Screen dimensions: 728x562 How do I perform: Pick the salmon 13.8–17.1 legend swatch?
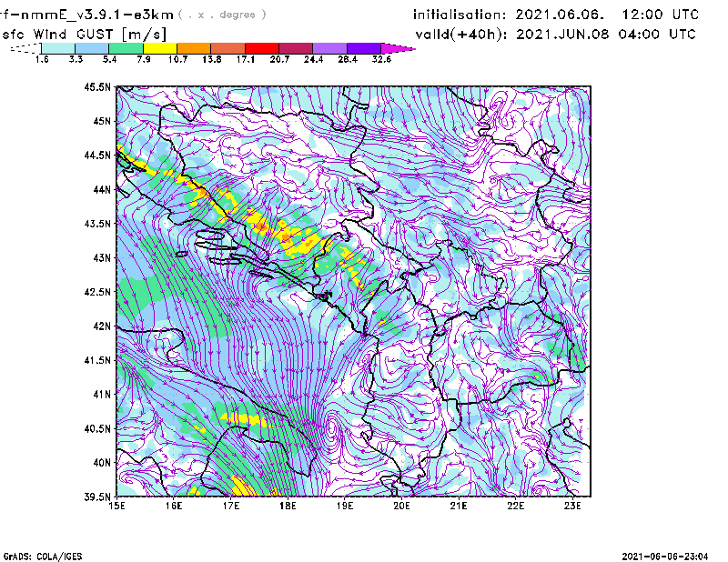[x=227, y=48]
